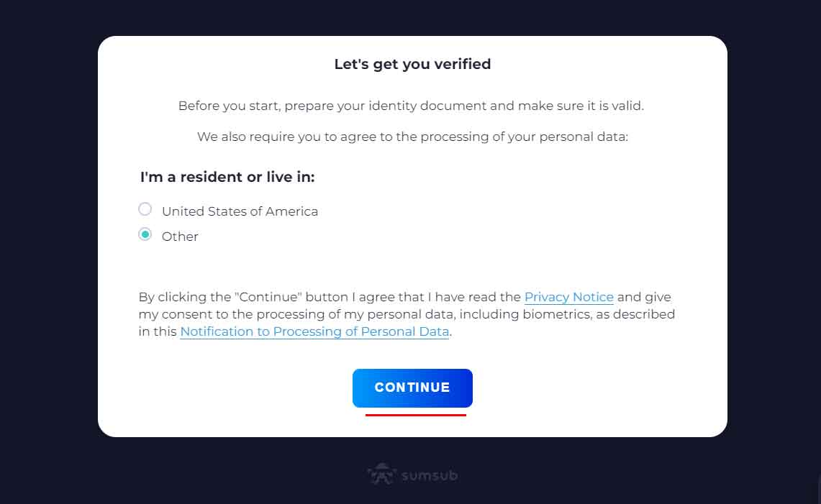821x504 pixels.
Task: Click the dark background outside the dialog
Action: coord(47,251)
